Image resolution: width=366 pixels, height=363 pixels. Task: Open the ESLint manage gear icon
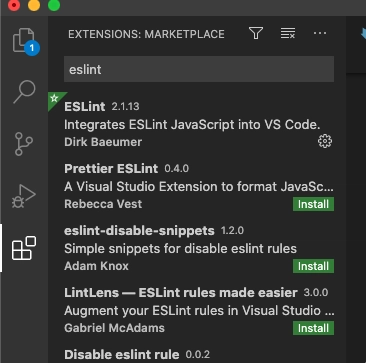[325, 141]
